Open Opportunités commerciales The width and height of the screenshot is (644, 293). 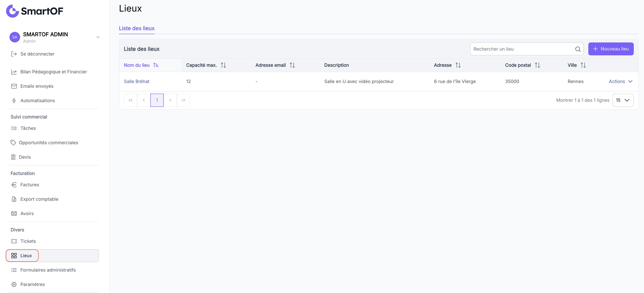click(48, 143)
